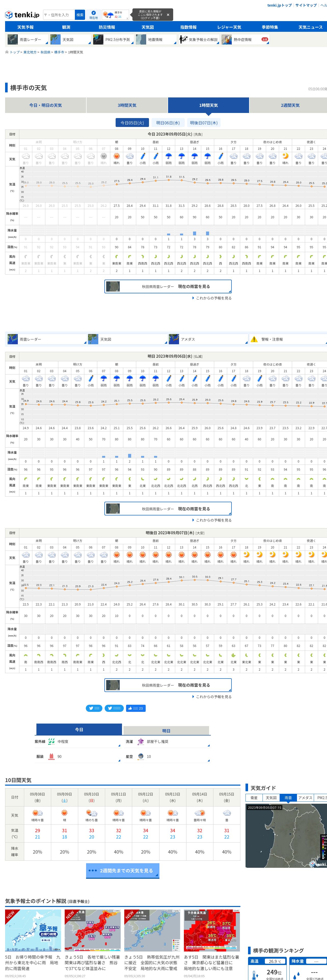Click the 現在地 current location icon
327x980 pixels.
click(x=93, y=15)
